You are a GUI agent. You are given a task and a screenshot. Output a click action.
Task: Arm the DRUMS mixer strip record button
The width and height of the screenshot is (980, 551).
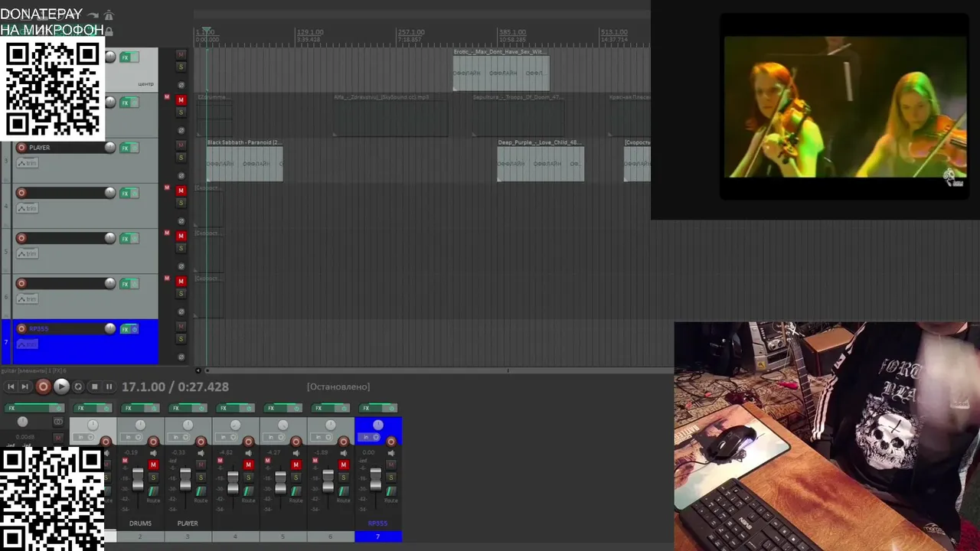[x=153, y=442]
